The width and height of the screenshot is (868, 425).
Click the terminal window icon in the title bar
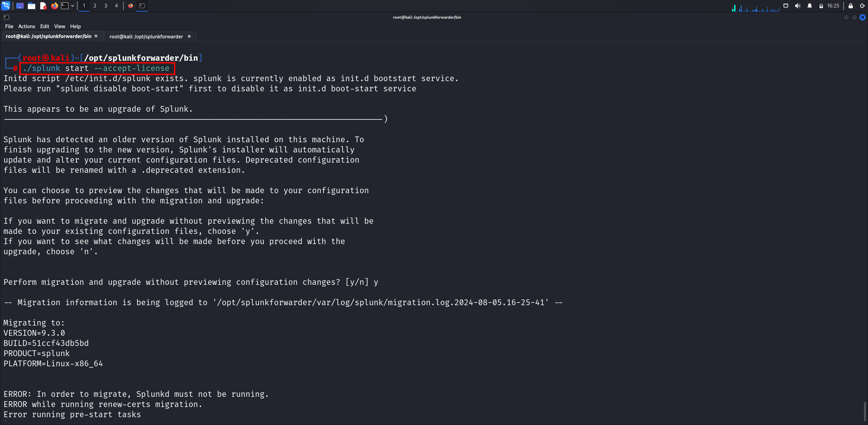click(6, 17)
